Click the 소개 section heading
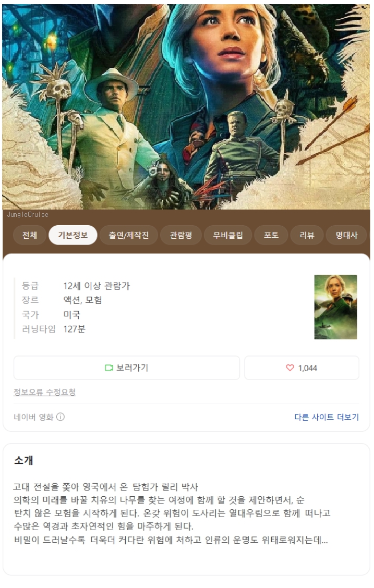Screen dimensions: 374x588 (x=23, y=460)
